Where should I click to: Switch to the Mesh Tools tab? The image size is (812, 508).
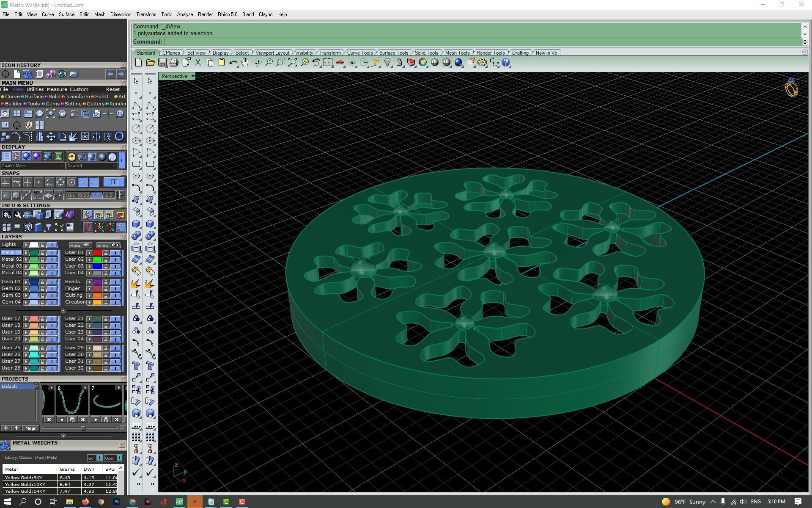click(x=457, y=53)
